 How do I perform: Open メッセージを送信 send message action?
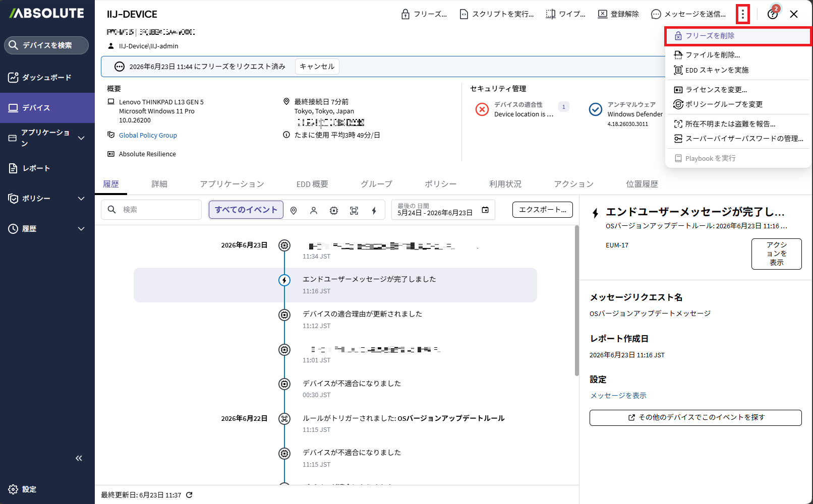(688, 14)
